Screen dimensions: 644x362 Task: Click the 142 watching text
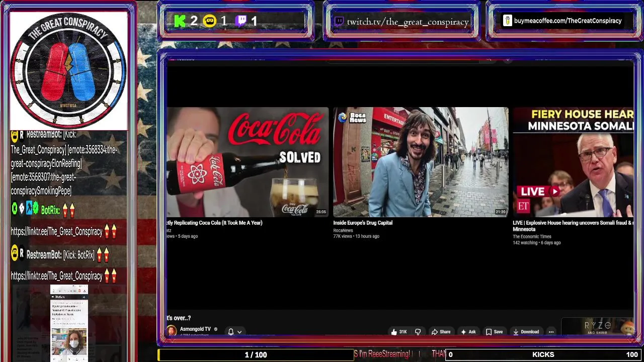(525, 242)
